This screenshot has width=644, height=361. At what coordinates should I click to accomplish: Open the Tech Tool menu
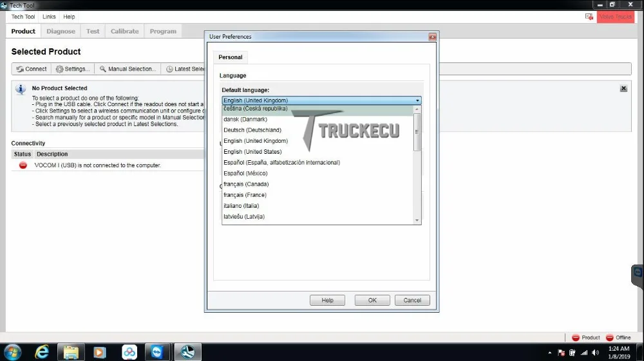pyautogui.click(x=23, y=17)
